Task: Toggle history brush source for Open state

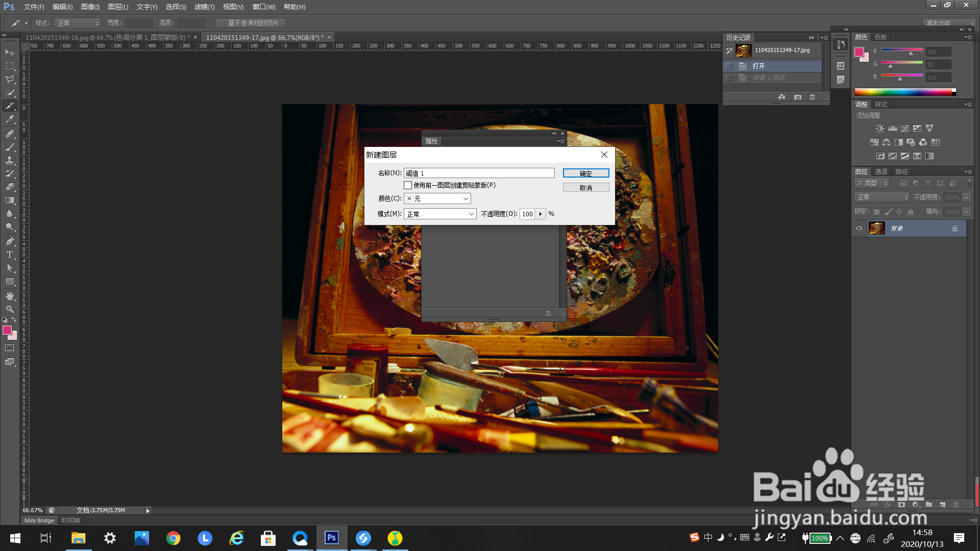Action: tap(729, 66)
